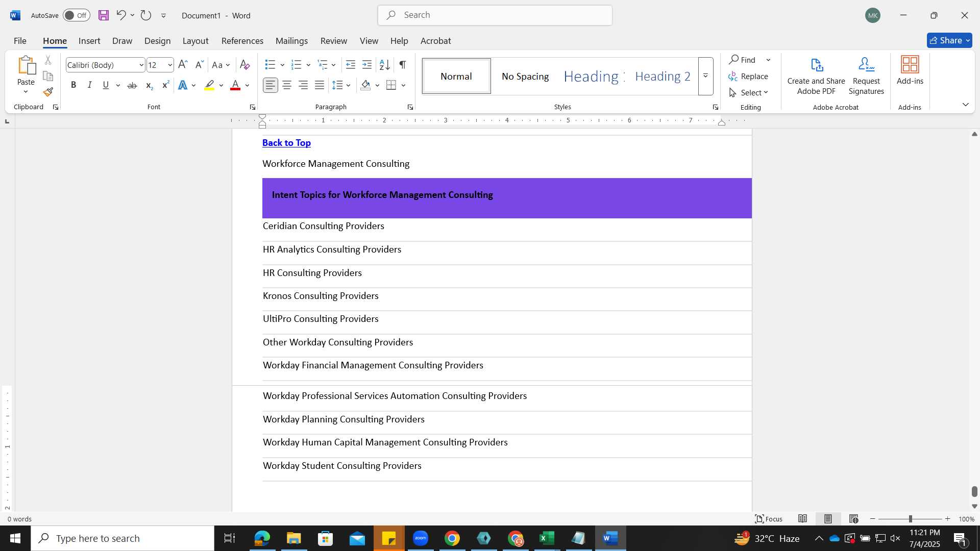Clear all formatting icon
Image resolution: width=980 pixels, height=551 pixels.
244,65
